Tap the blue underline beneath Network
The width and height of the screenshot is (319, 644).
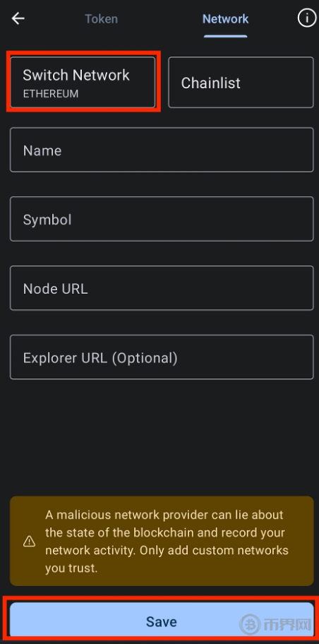[225, 36]
